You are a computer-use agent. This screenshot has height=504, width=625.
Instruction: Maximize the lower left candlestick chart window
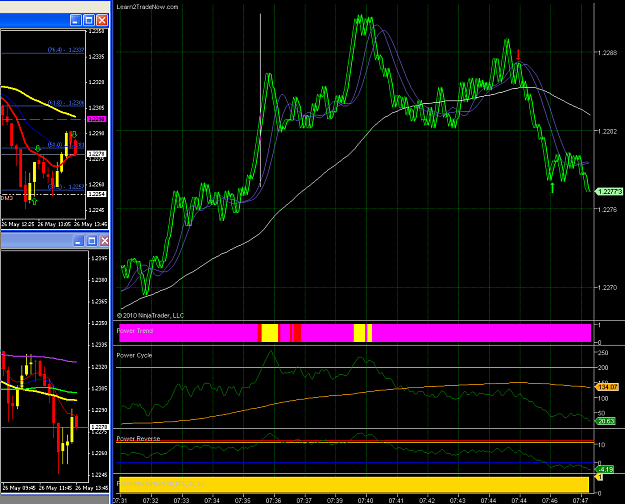(x=92, y=240)
